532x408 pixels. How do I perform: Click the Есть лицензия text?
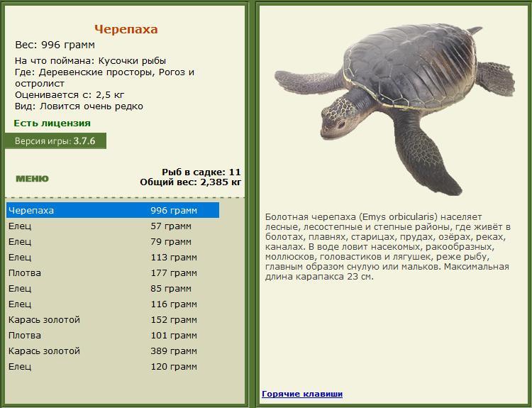(52, 123)
